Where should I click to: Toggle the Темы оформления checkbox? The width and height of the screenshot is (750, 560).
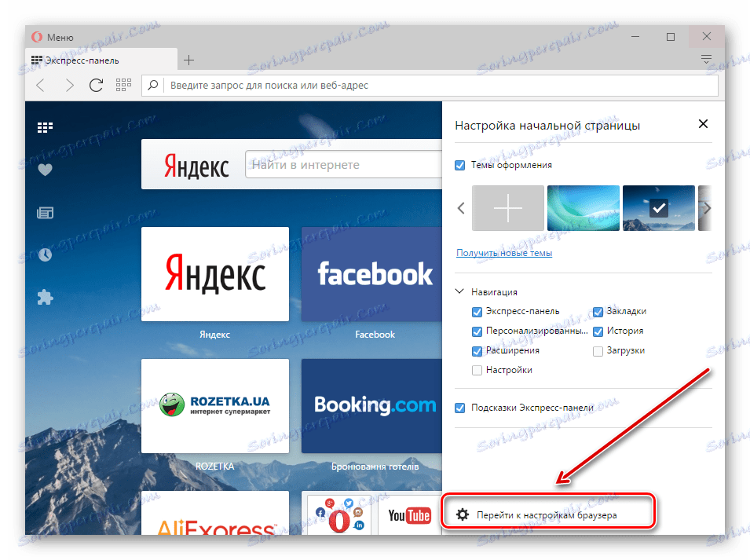[459, 166]
